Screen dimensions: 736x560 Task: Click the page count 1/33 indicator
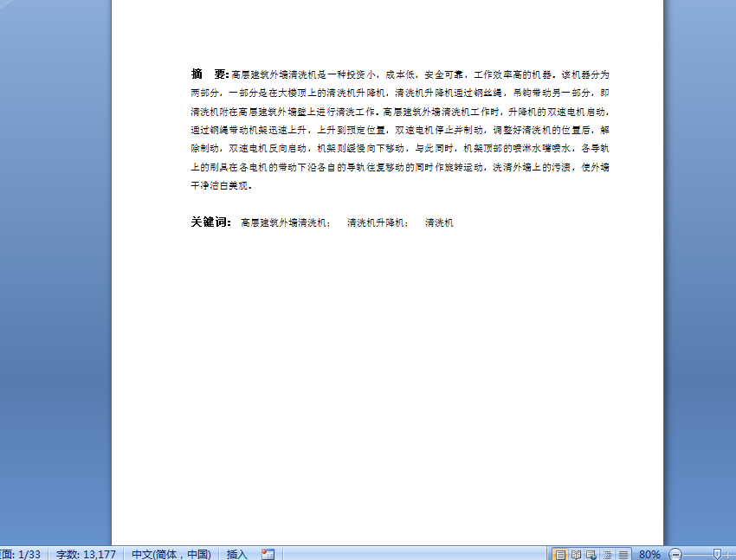pyautogui.click(x=21, y=554)
